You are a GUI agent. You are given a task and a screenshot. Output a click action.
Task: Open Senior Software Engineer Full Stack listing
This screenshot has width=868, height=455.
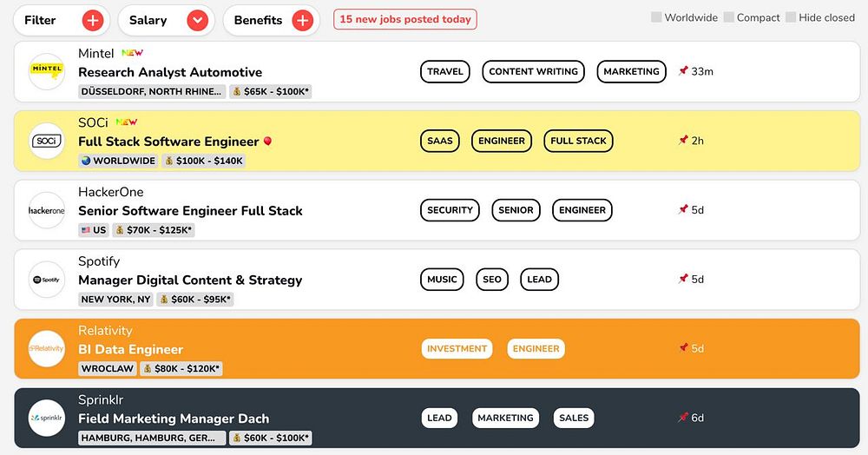[190, 210]
